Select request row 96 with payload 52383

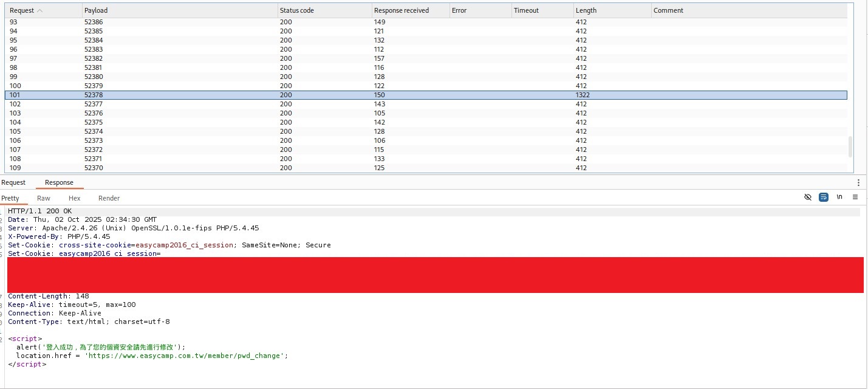pos(426,49)
